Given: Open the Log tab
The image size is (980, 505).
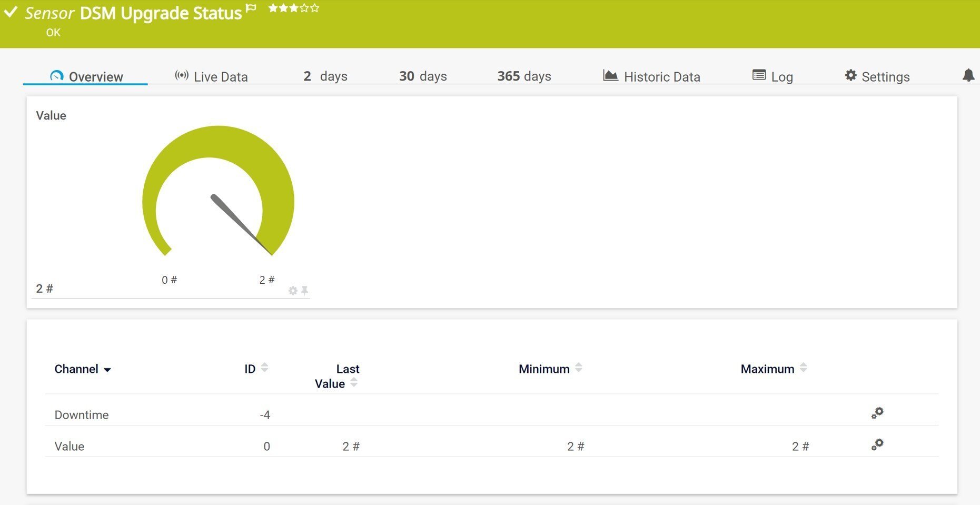Looking at the screenshot, I should click(773, 76).
